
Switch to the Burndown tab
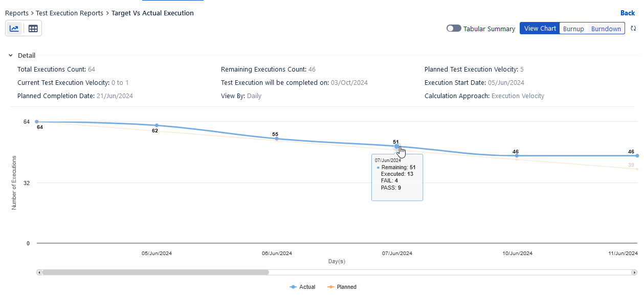[606, 29]
